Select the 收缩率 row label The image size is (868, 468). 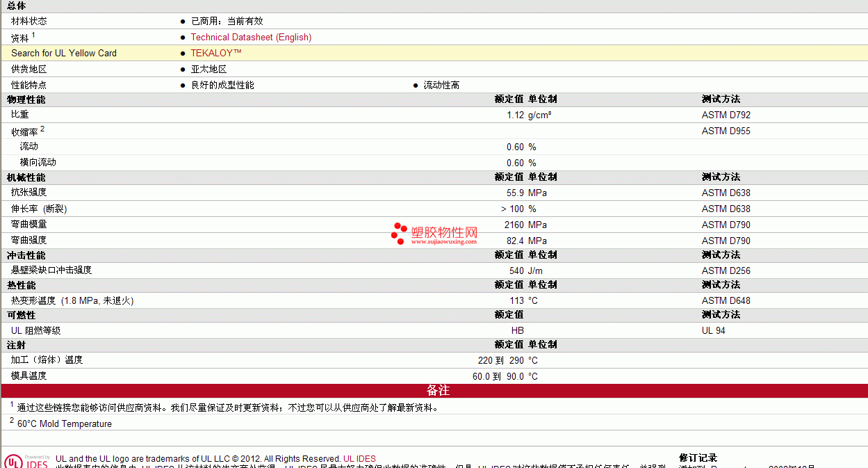pyautogui.click(x=24, y=131)
